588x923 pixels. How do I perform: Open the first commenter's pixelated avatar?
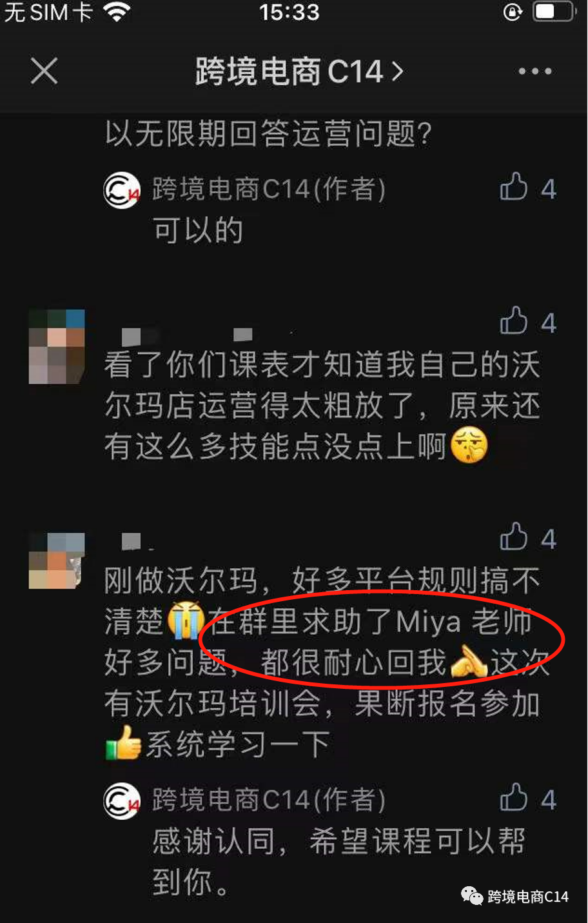(57, 347)
